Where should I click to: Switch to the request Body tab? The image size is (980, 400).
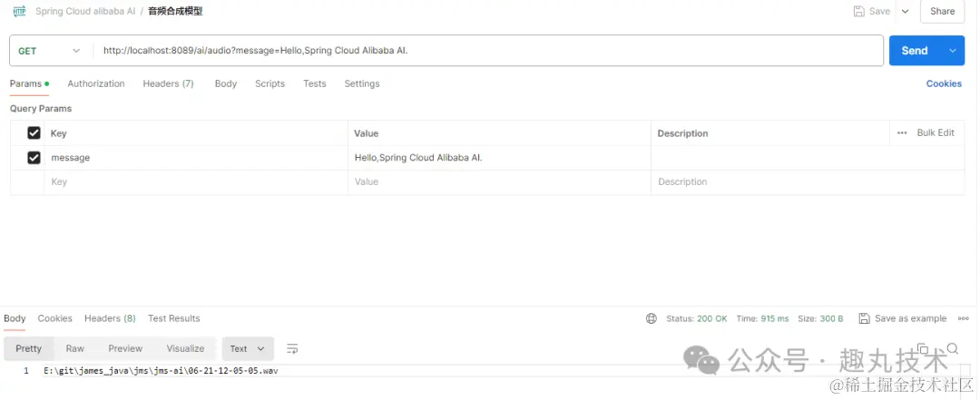coord(226,83)
